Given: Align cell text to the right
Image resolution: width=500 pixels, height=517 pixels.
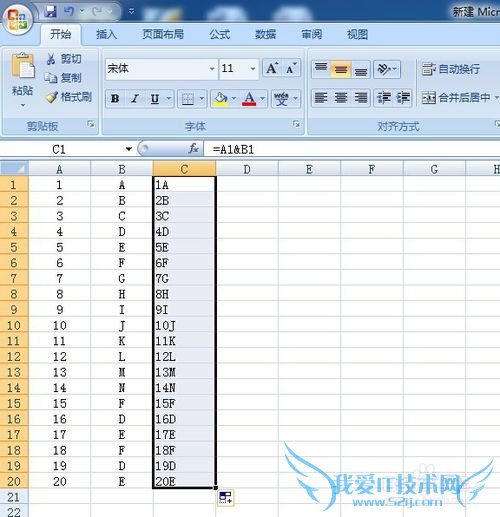Looking at the screenshot, I should coord(361,98).
